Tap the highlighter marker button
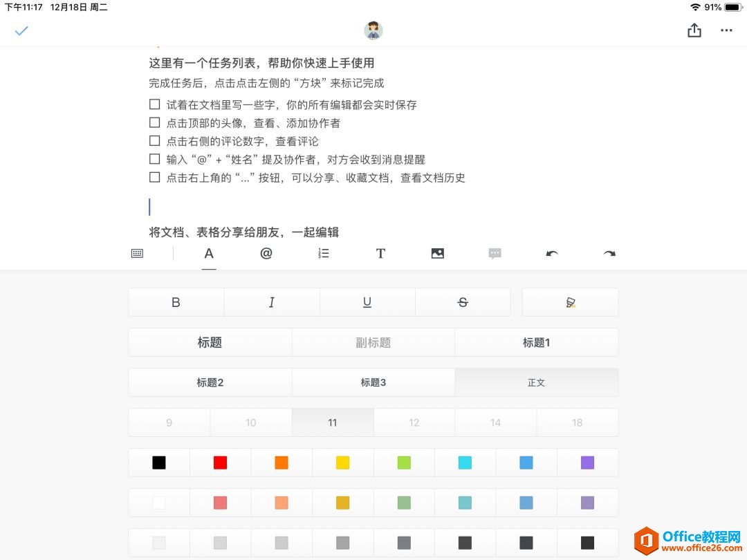Screen dimensions: 747x560 (570, 302)
